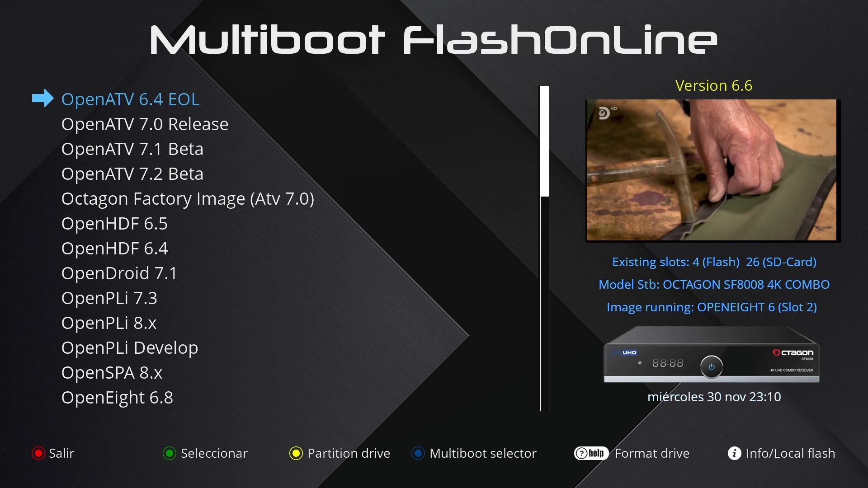Click the info icon for Info/Local flash
The image size is (868, 488).
735,453
